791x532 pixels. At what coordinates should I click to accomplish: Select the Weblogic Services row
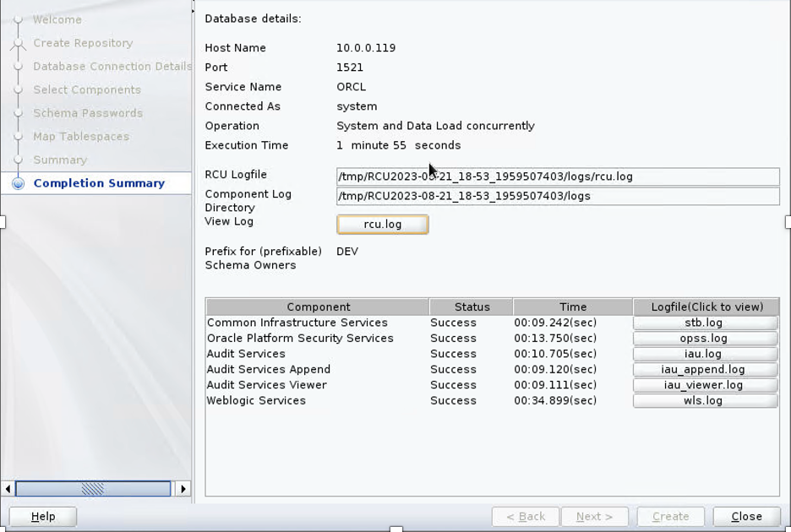click(x=256, y=401)
